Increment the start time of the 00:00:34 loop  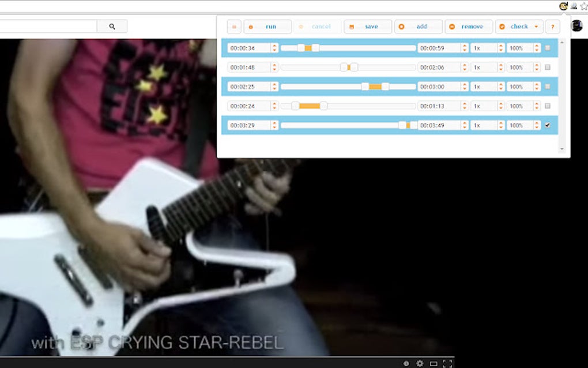pos(274,46)
